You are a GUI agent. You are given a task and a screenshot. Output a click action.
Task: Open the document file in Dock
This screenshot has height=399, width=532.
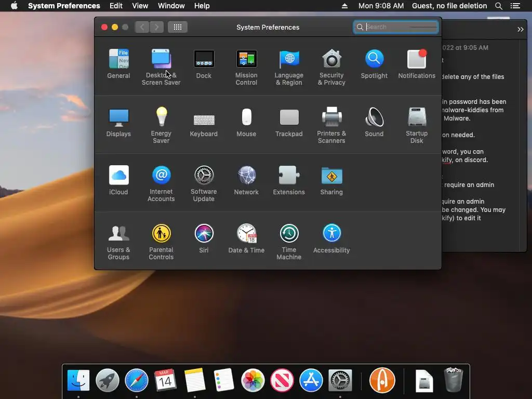pyautogui.click(x=424, y=381)
